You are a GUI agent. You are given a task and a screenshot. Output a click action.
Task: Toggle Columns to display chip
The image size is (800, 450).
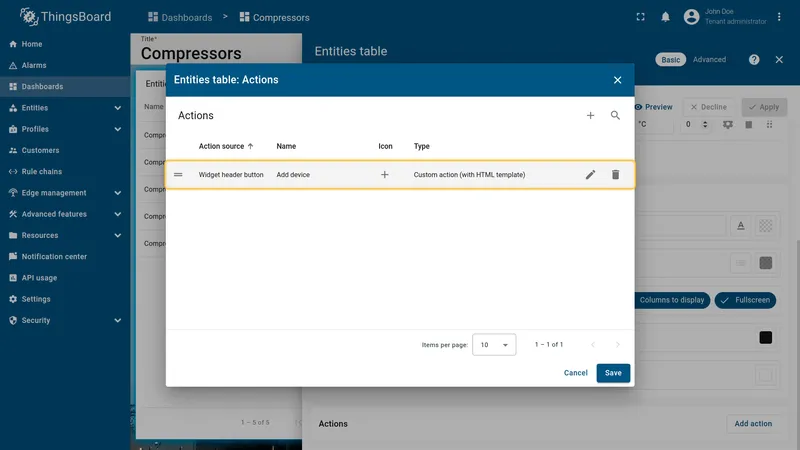click(671, 300)
